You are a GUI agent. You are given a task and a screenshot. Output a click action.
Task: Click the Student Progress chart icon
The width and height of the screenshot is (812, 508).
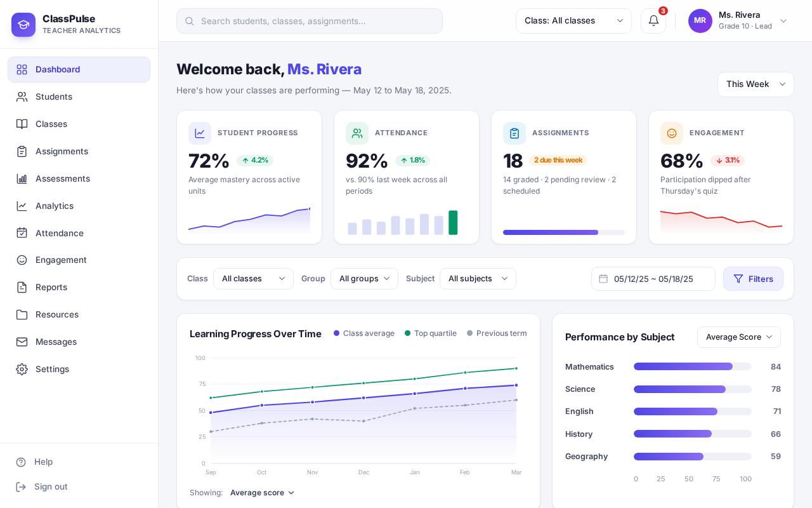pos(200,133)
